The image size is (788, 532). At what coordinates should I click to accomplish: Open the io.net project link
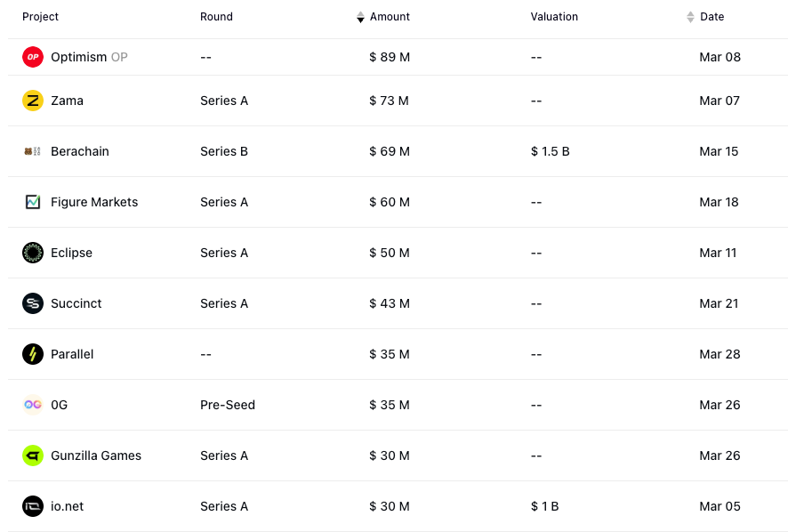pos(68,506)
